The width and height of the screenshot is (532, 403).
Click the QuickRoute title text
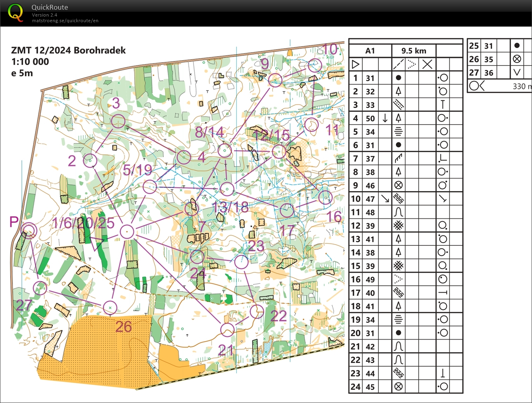(x=50, y=7)
